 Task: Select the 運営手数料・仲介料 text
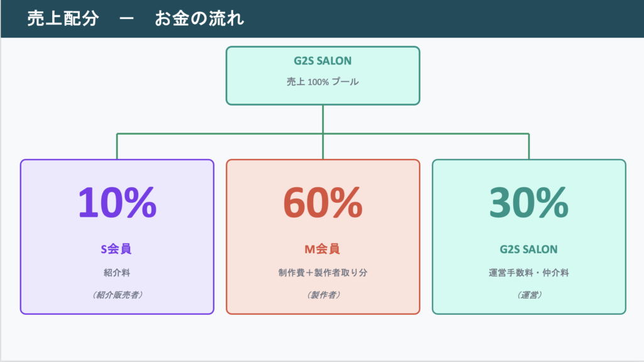coord(529,273)
